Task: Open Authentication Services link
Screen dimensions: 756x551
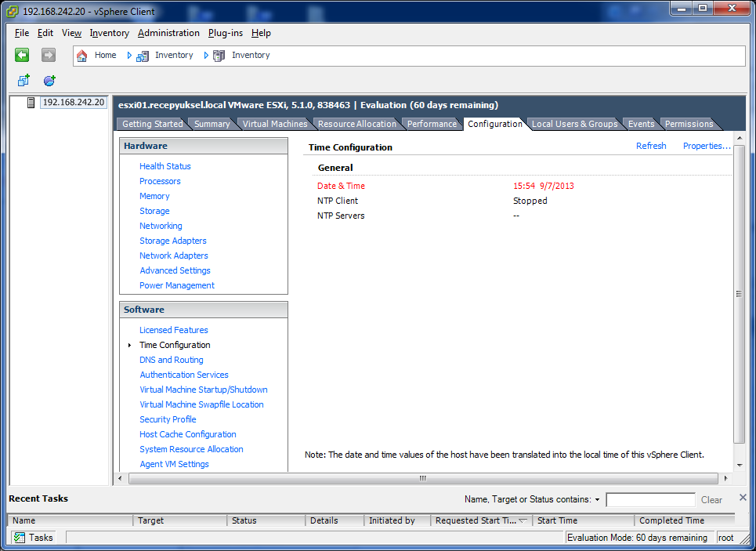Action: 183,375
